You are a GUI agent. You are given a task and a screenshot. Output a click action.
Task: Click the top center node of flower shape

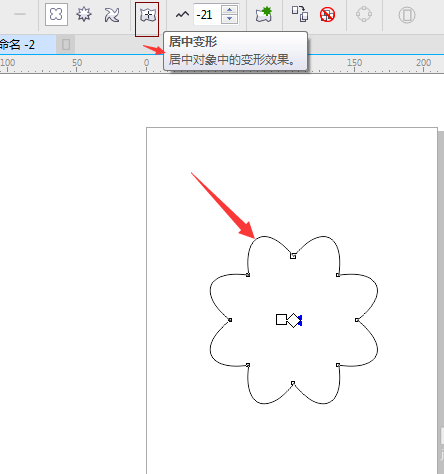coord(293,256)
